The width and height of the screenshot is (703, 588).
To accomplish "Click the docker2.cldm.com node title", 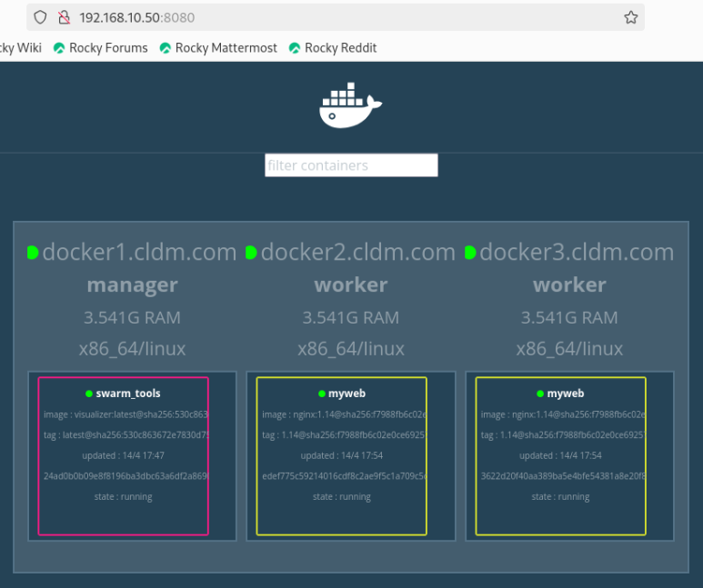I will (357, 252).
